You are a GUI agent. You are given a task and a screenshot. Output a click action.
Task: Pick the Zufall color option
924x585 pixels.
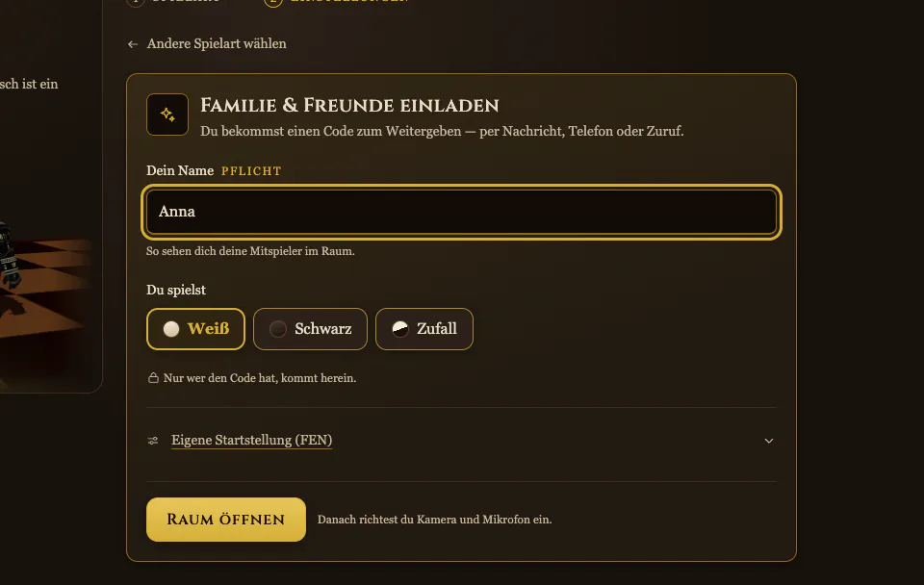[424, 329]
